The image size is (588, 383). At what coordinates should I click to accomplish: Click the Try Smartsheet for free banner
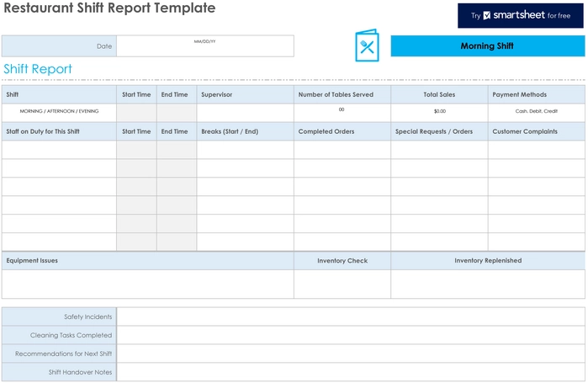coord(520,15)
